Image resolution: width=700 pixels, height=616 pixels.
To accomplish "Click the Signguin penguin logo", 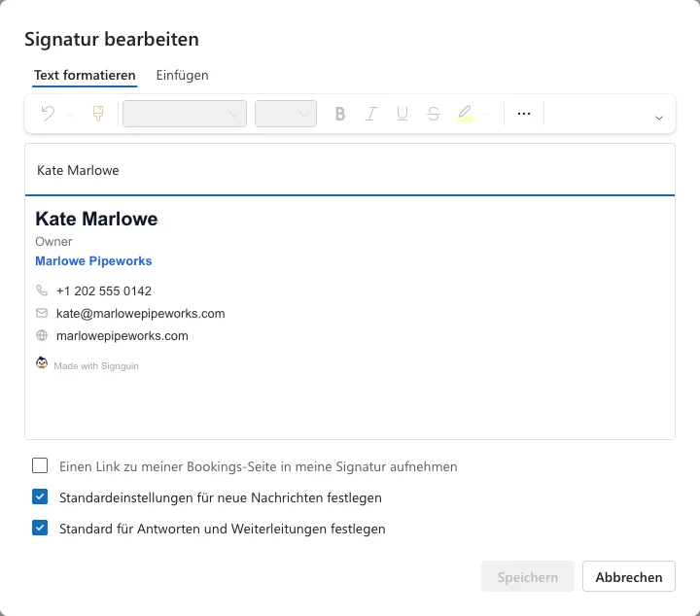I will pyautogui.click(x=42, y=363).
